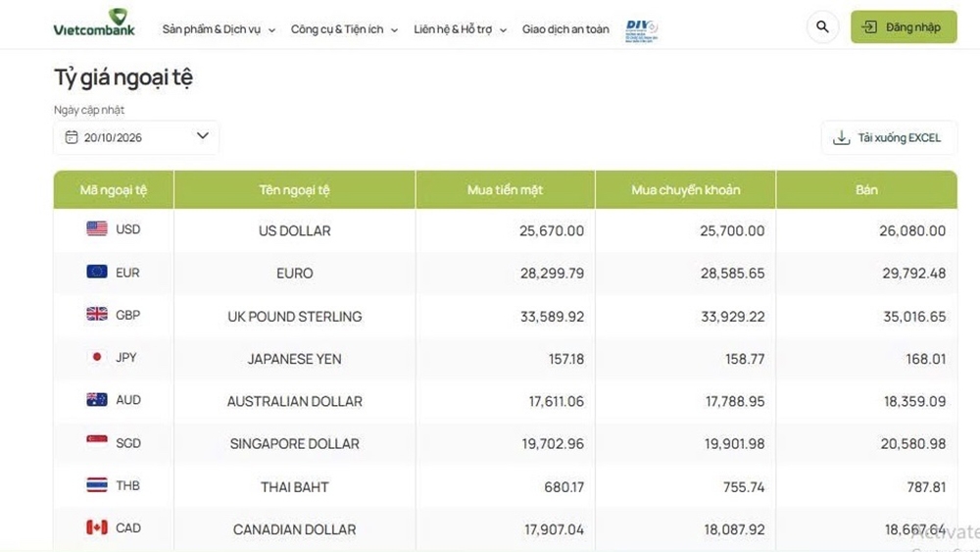Viewport: 980px width, 552px height.
Task: Click the calendar icon beside 20/10/2026
Action: click(72, 137)
